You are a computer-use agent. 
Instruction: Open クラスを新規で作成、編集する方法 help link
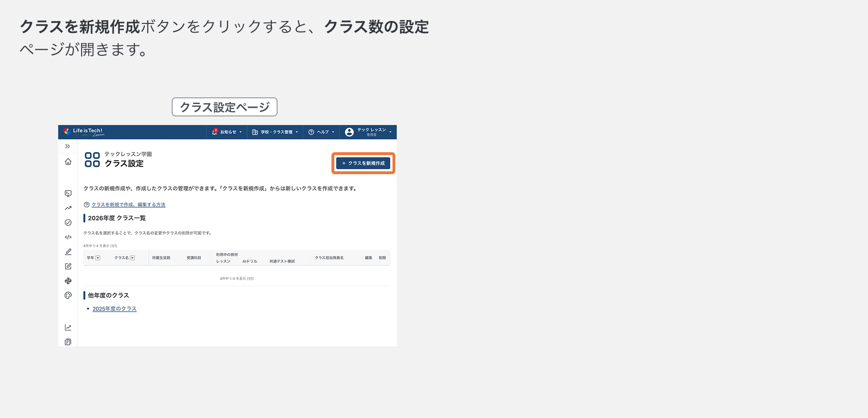coord(128,205)
